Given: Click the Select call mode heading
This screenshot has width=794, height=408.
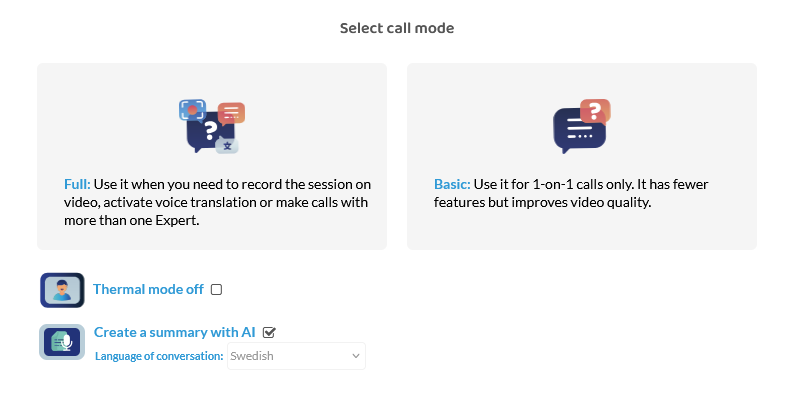Looking at the screenshot, I should point(397,28).
